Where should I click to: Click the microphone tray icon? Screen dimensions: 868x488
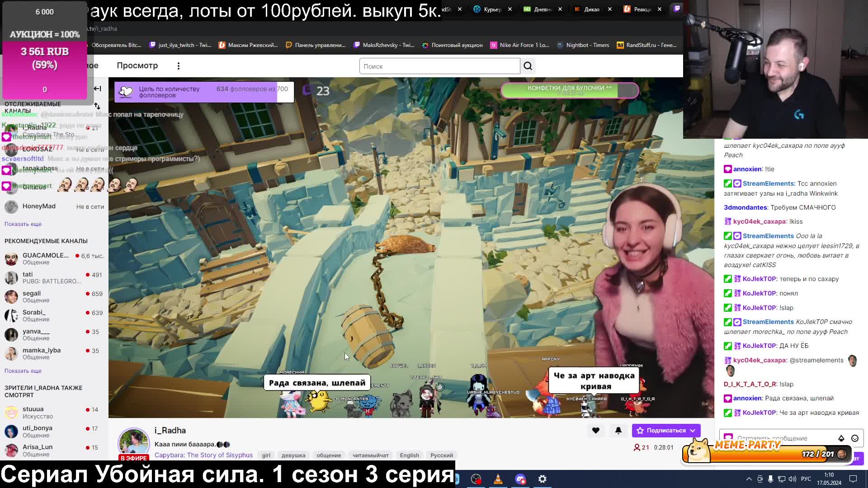click(x=771, y=479)
